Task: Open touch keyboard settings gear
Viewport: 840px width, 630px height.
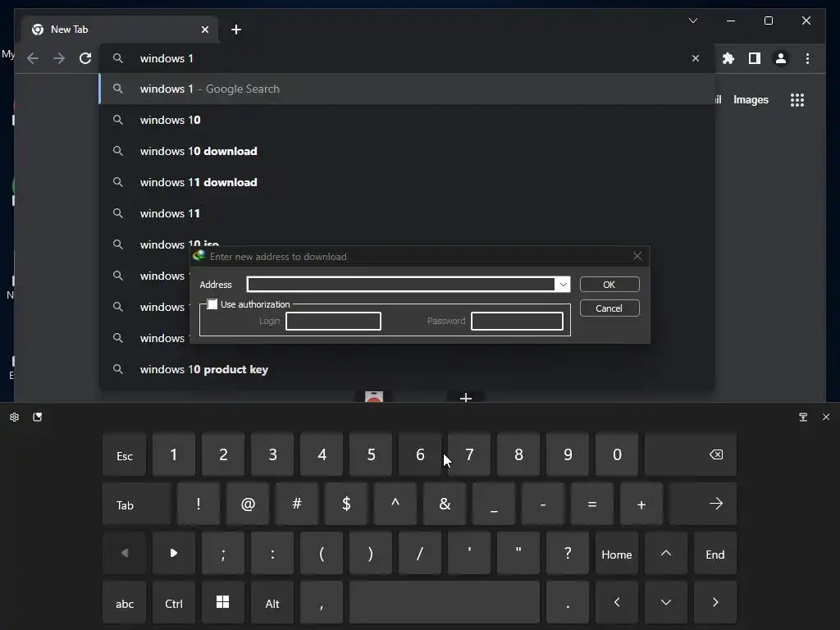Action: (15, 417)
